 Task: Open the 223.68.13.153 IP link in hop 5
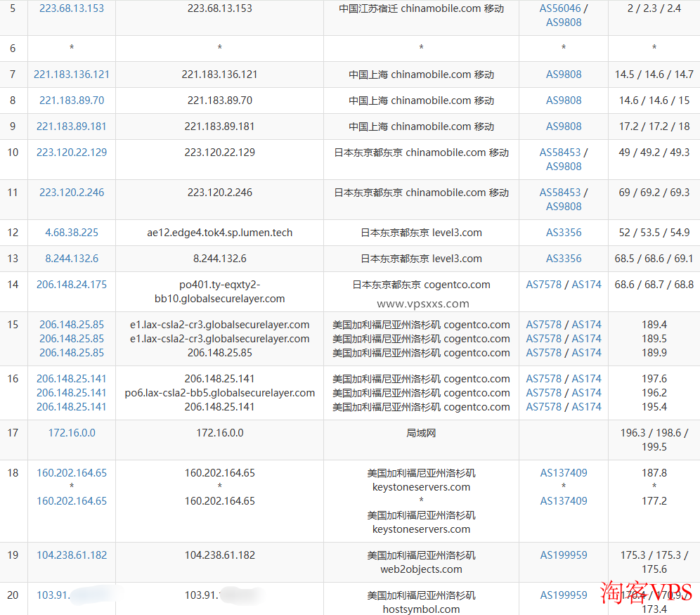click(x=72, y=8)
